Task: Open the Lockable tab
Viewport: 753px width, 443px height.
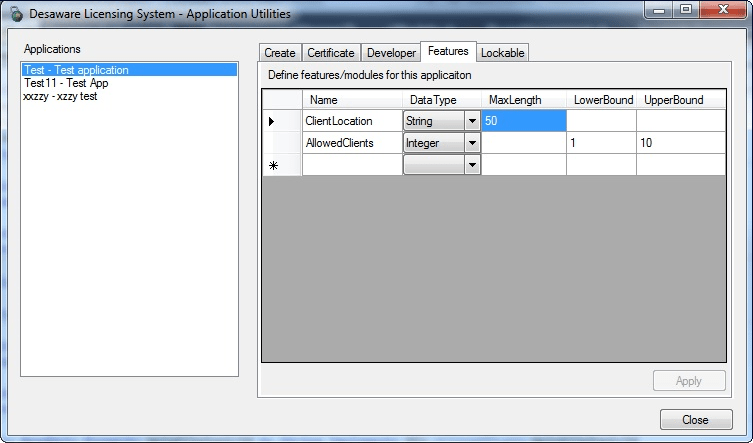Action: point(502,53)
